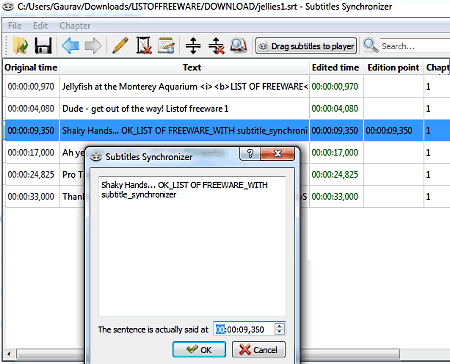450x364 pixels.
Task: Click the Drag subtitles to player button
Action: [306, 46]
